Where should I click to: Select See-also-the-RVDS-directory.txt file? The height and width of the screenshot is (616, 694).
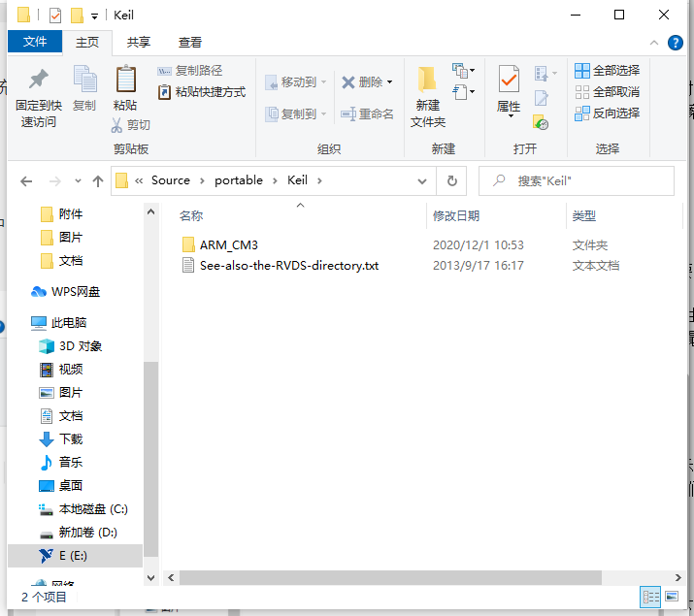288,266
